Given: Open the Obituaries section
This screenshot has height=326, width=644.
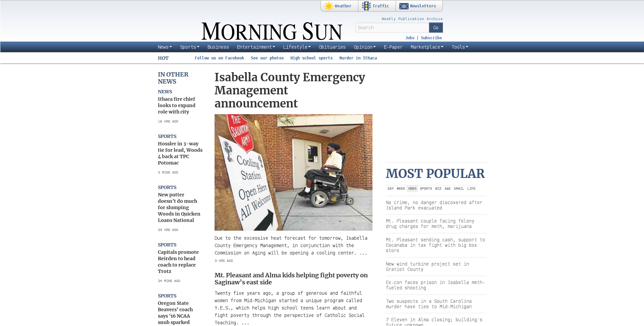Looking at the screenshot, I should [x=332, y=47].
